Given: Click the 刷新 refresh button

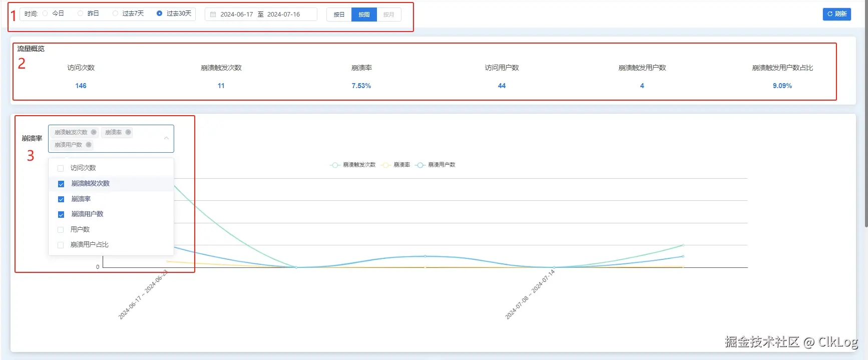Looking at the screenshot, I should (x=836, y=14).
